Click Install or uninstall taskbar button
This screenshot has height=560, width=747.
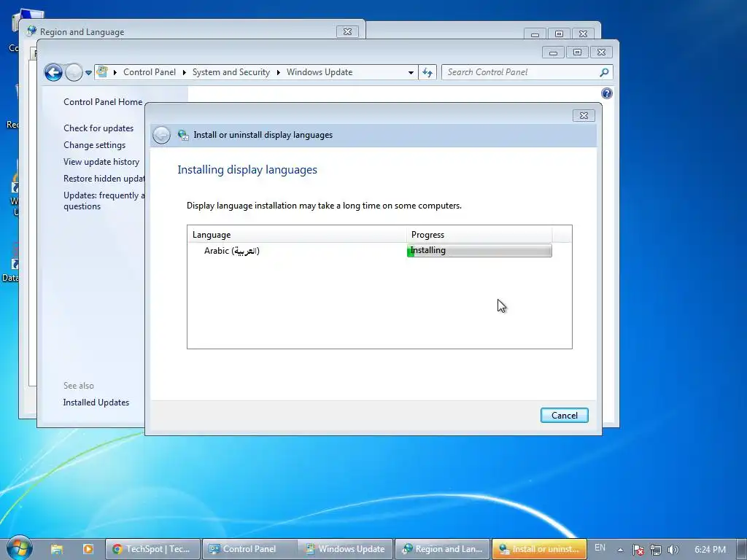pyautogui.click(x=539, y=549)
